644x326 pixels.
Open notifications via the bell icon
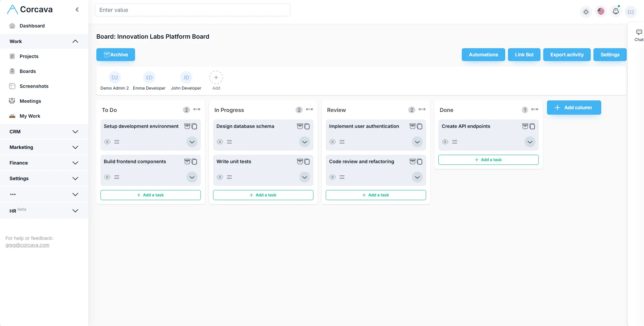click(616, 11)
